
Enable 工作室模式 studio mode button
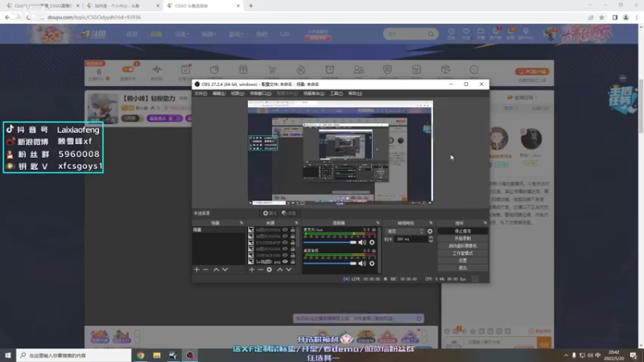point(462,253)
